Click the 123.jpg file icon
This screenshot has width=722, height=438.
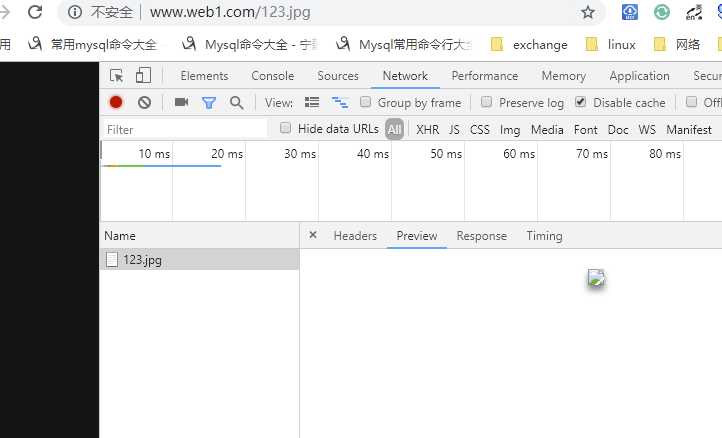[x=111, y=259]
